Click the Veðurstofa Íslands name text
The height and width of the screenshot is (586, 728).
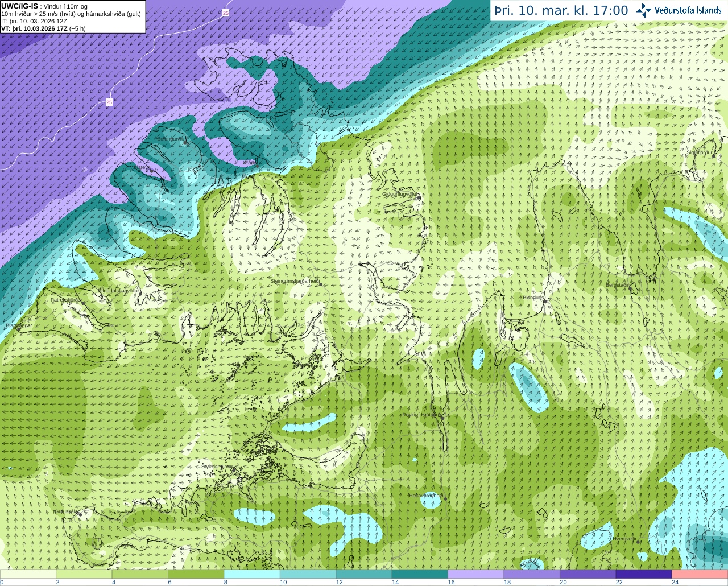click(x=688, y=10)
